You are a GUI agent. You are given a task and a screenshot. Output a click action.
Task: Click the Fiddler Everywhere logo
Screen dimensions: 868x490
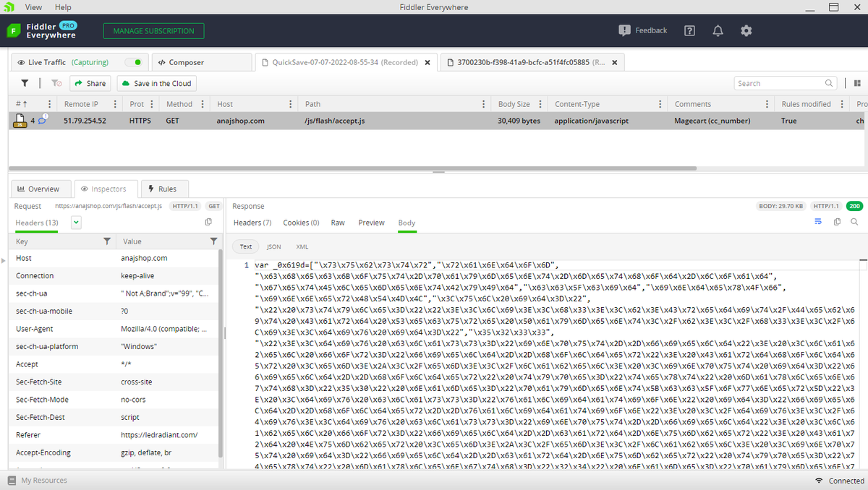[x=42, y=30]
